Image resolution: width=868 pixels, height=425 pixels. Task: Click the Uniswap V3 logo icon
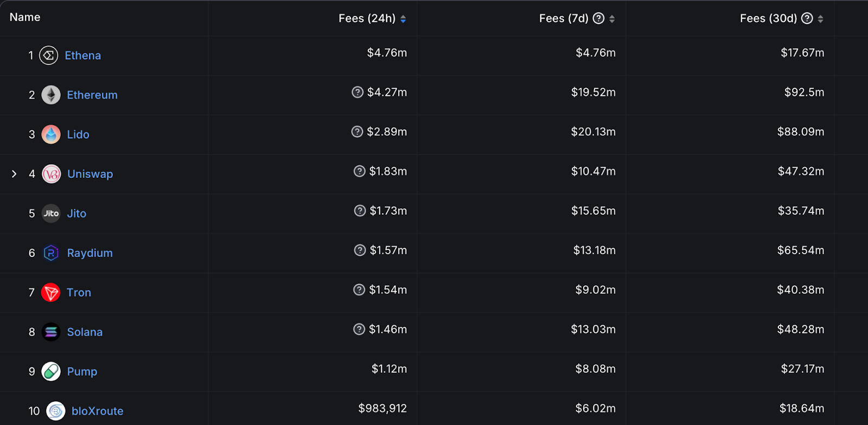tap(52, 174)
